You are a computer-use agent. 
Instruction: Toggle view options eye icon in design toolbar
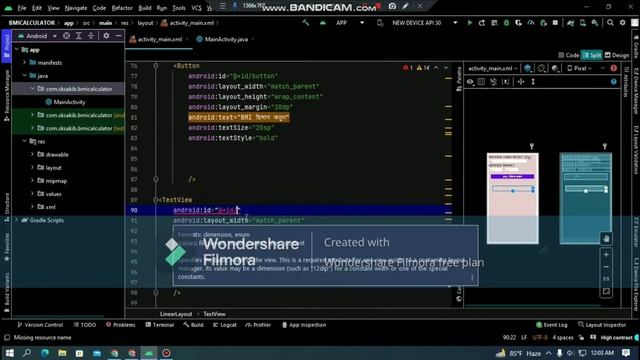click(x=470, y=82)
